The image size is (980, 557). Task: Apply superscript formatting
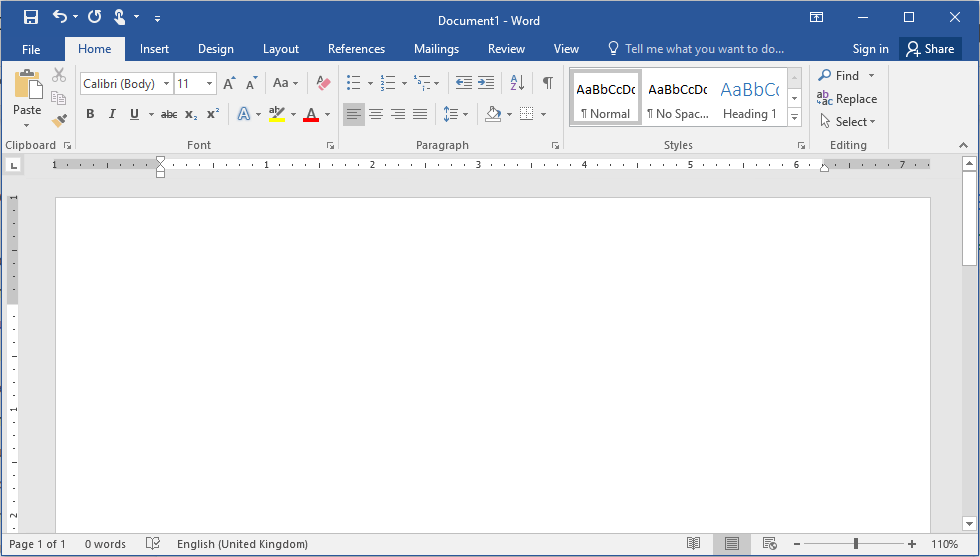point(213,114)
